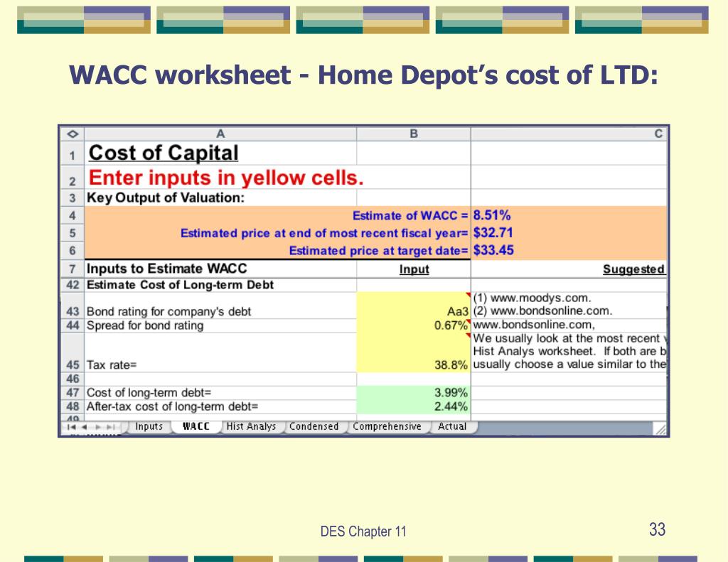
Task: Click the Key Output of Valuation cell
Action: 220,198
